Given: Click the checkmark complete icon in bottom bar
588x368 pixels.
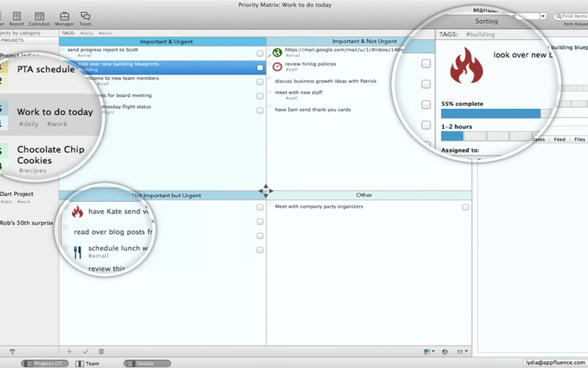Looking at the screenshot, I should coord(85,351).
